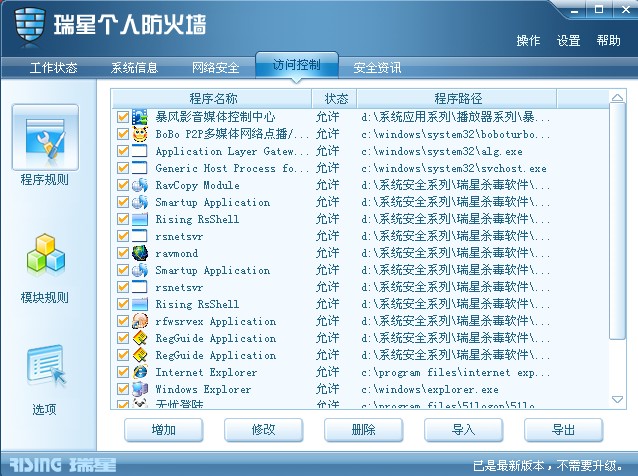
Task: Click 允许 status in BoBo P2P row
Action: [x=328, y=134]
